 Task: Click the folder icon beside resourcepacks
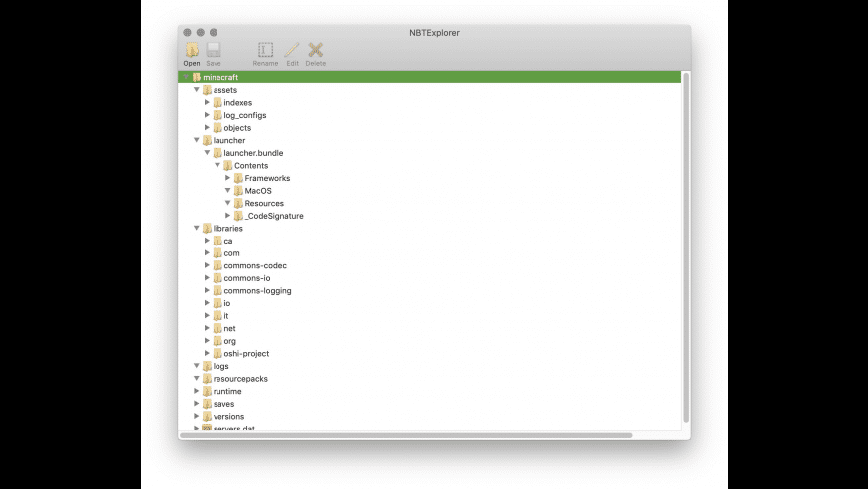click(207, 379)
